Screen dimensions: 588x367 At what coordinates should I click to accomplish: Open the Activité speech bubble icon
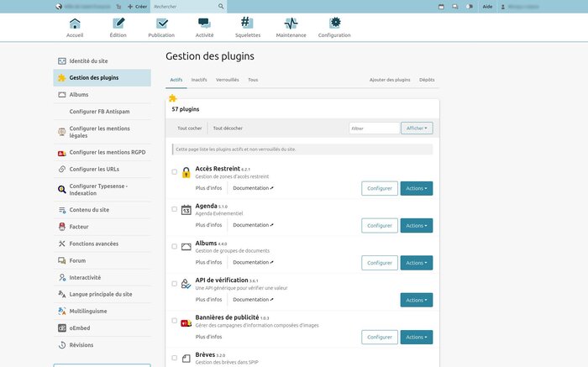pos(204,24)
